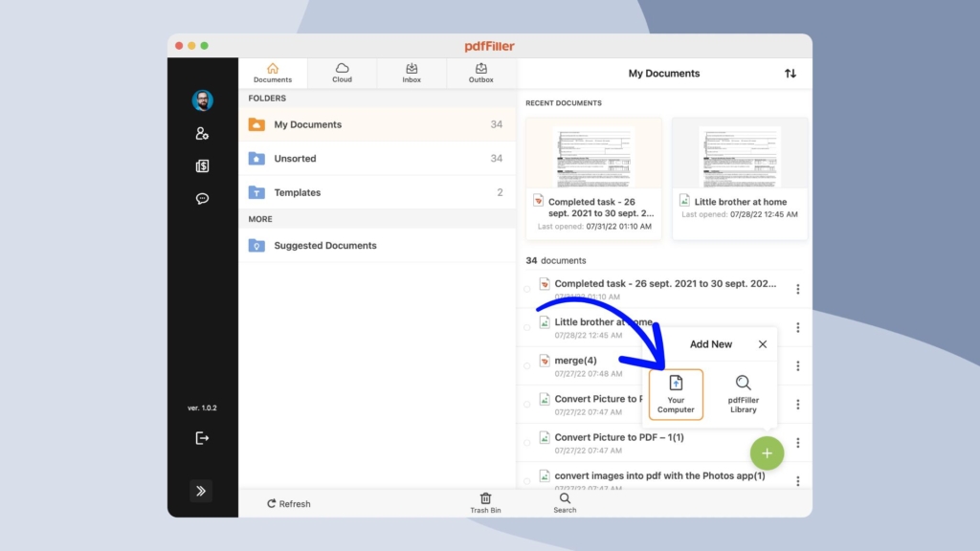Open the user profile avatar
The image size is (980, 551).
(202, 99)
